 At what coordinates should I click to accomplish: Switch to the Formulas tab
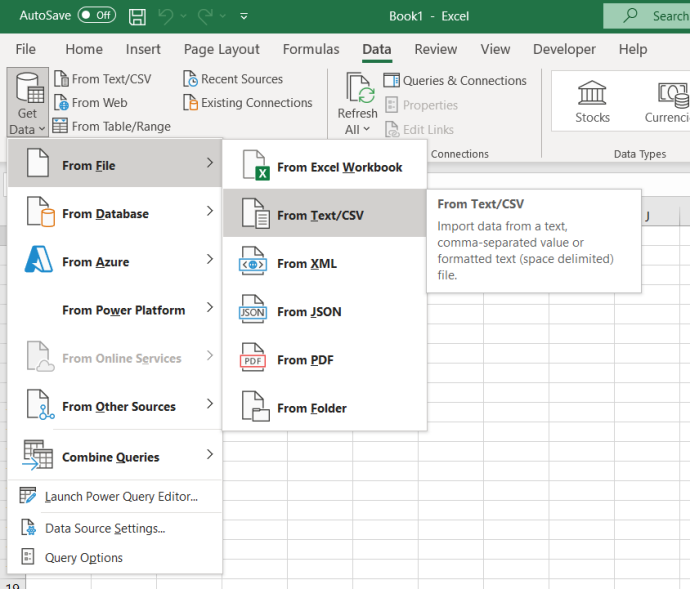pos(311,49)
